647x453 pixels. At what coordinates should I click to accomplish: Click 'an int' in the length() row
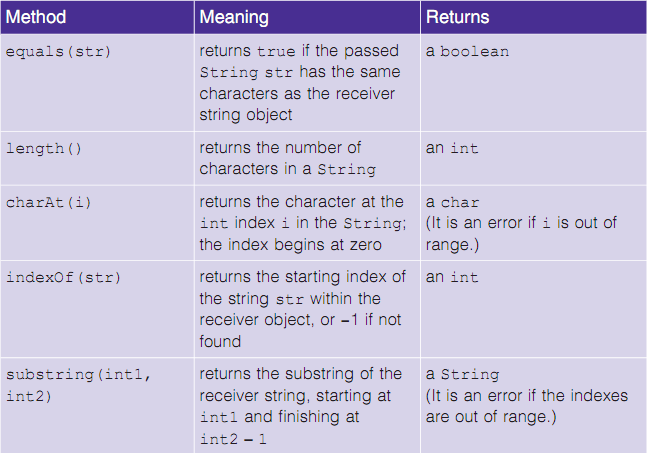pyautogui.click(x=452, y=148)
